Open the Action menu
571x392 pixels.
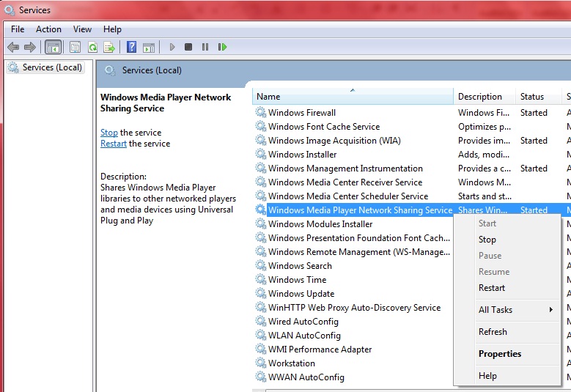48,29
